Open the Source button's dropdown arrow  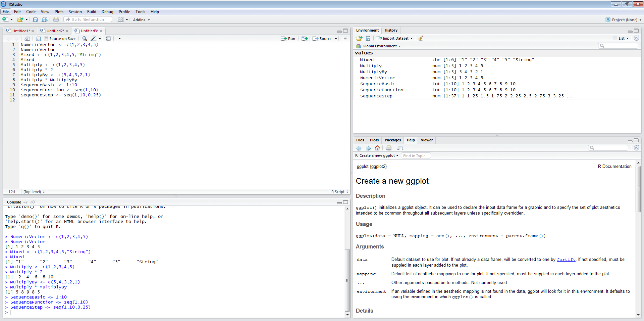tap(336, 39)
